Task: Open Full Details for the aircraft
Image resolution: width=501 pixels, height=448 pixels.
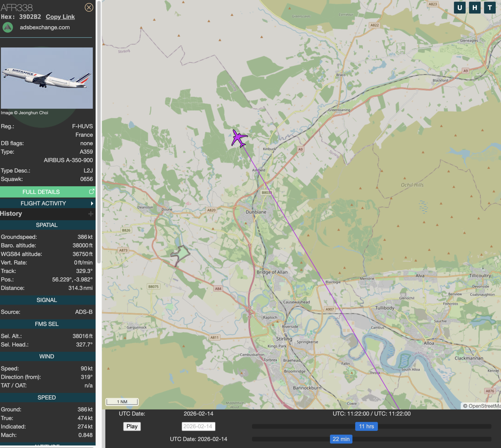Action: (41, 192)
